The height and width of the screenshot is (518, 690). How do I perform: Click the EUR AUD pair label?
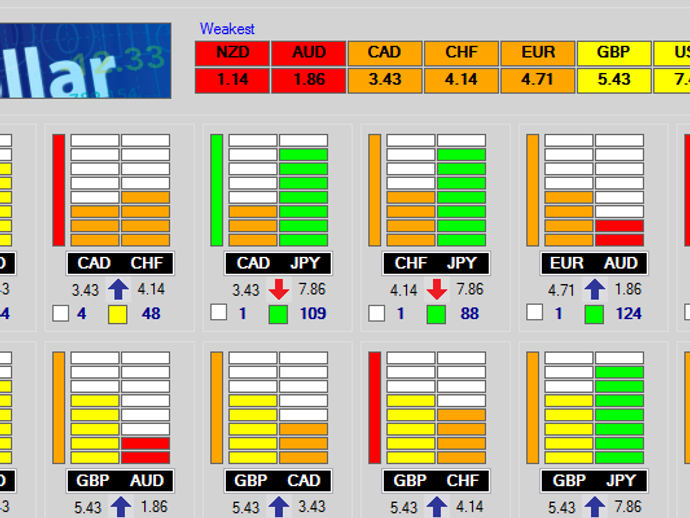(594, 263)
